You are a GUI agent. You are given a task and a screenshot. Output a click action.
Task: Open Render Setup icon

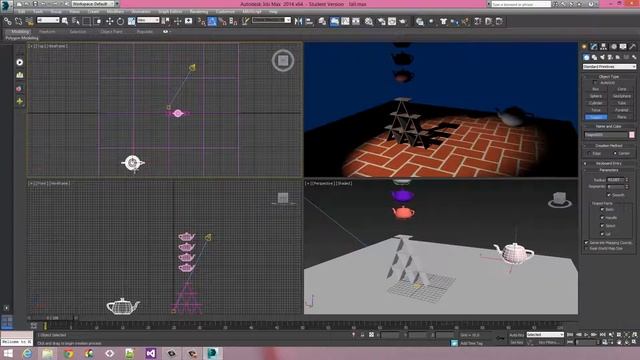point(382,21)
